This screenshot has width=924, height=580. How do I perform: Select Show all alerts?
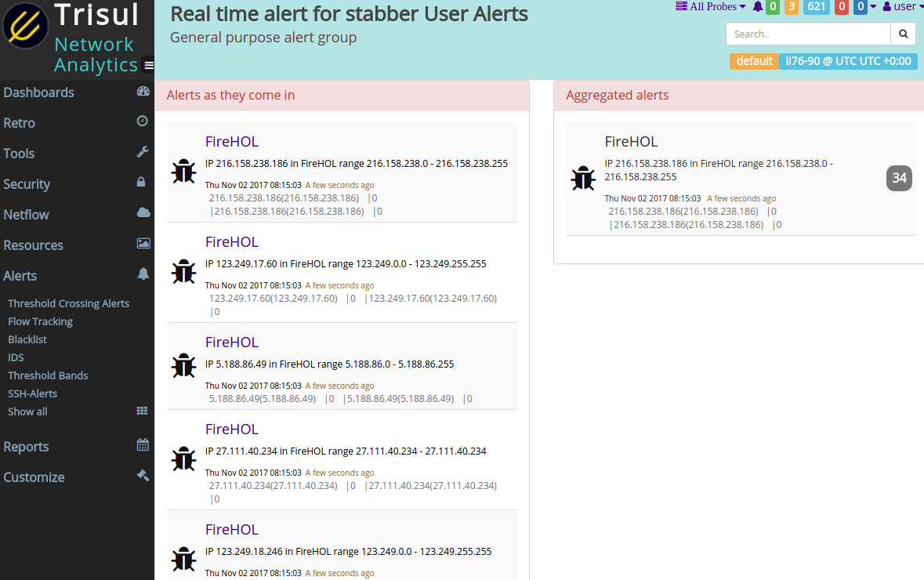27,412
